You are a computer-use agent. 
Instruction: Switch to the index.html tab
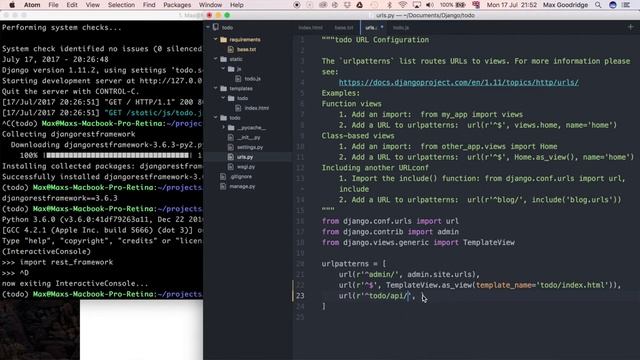point(311,28)
